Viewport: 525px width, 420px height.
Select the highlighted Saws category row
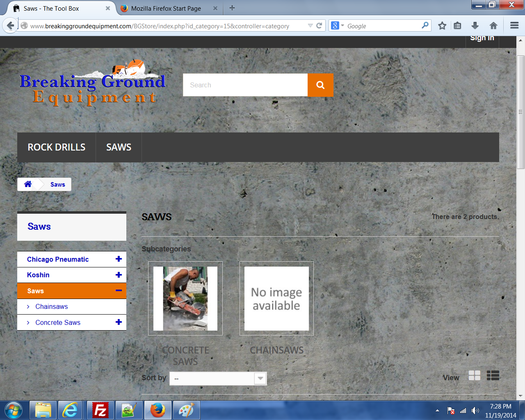pos(72,291)
